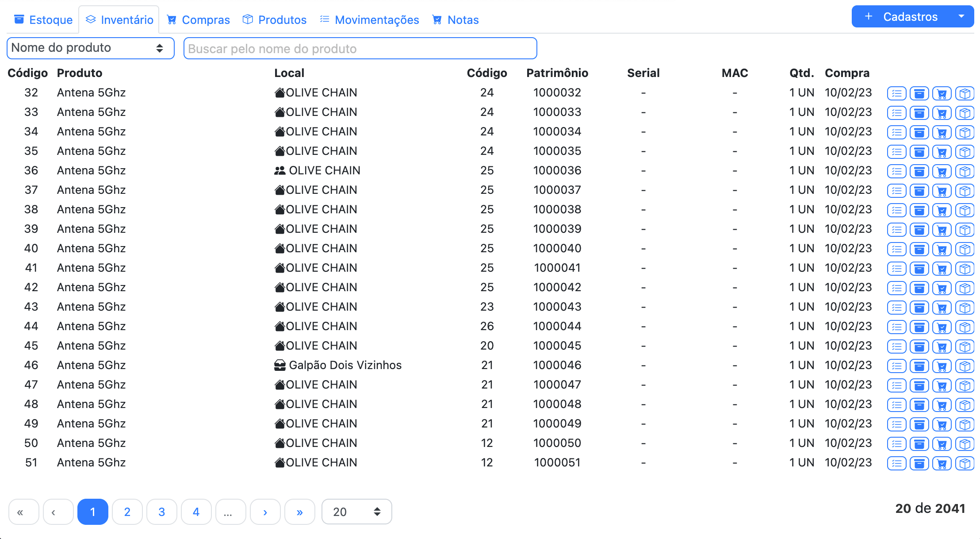
Task: Expand the Cadastros dropdown arrow
Action: 961,16
